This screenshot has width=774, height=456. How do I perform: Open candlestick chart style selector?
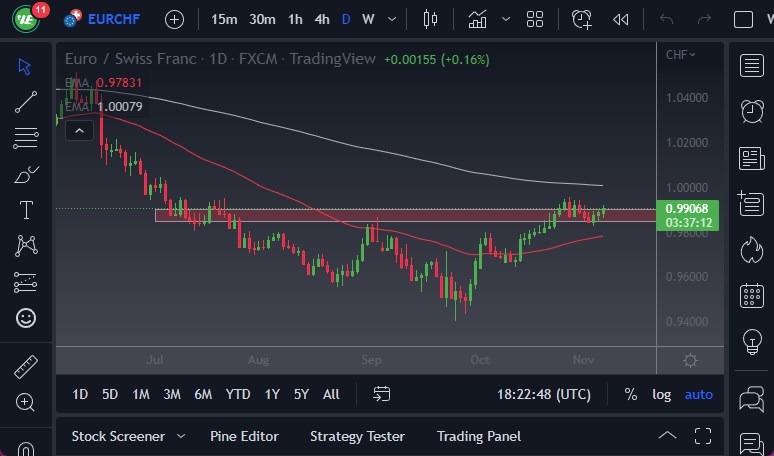[x=430, y=19]
